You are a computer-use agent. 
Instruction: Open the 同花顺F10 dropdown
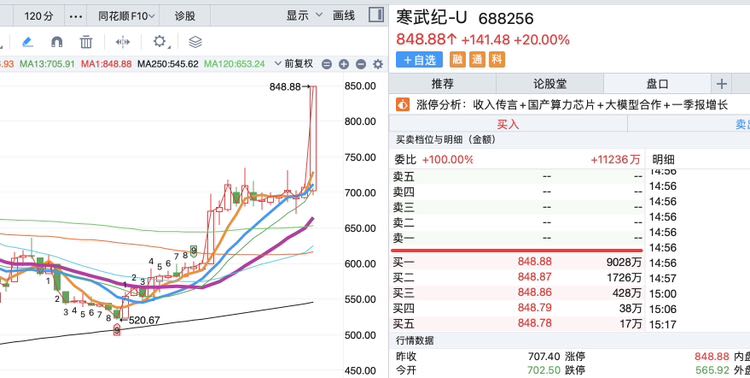(126, 16)
